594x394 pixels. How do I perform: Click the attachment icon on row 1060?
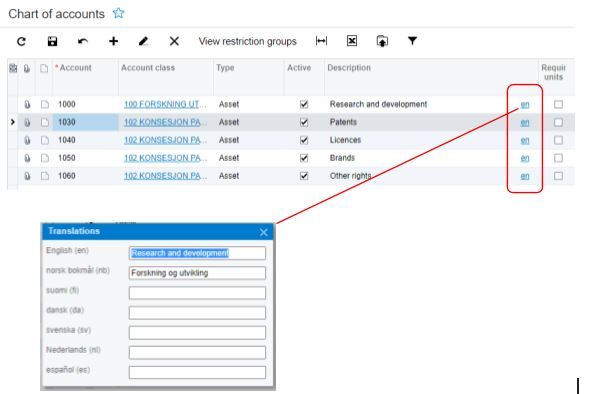[x=27, y=176]
